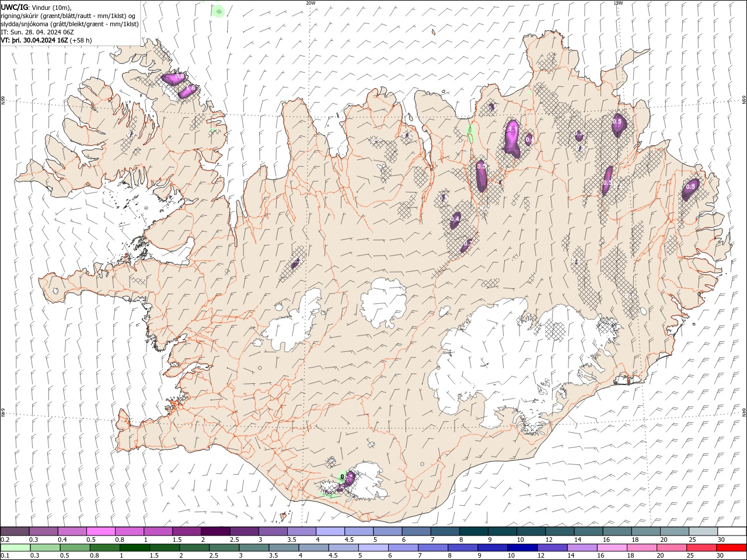This screenshot has width=747, height=560.
Task: Select the white swatch after 30 in top row
Action: pyautogui.click(x=731, y=531)
